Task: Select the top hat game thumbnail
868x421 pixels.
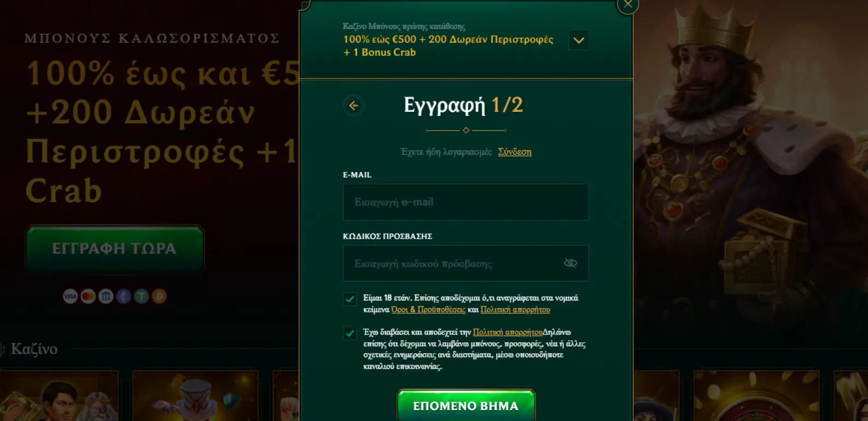Action: [x=195, y=396]
